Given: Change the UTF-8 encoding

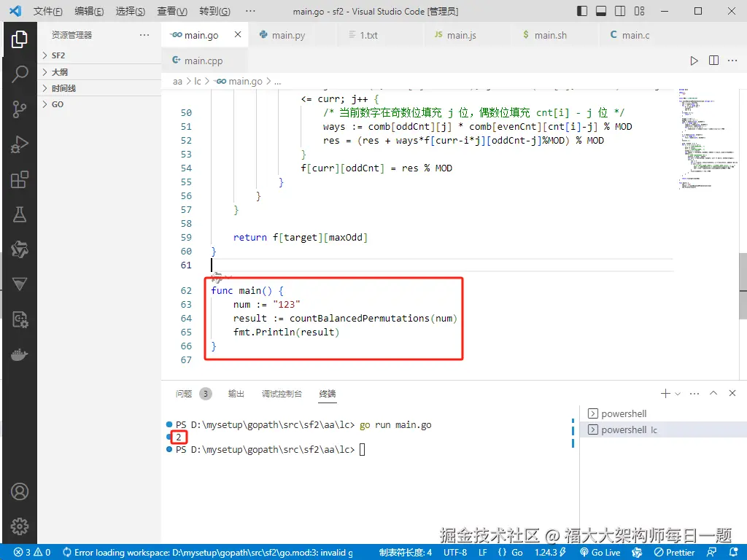Looking at the screenshot, I should tap(455, 553).
